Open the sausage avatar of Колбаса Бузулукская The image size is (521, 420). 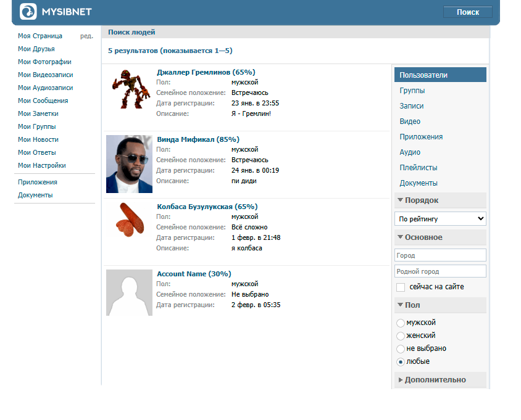[129, 220]
